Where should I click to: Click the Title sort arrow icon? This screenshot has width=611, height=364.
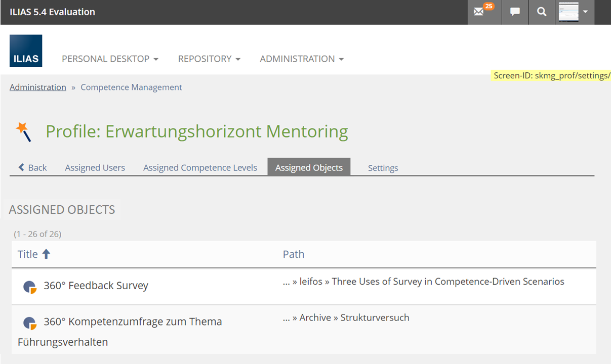[46, 254]
